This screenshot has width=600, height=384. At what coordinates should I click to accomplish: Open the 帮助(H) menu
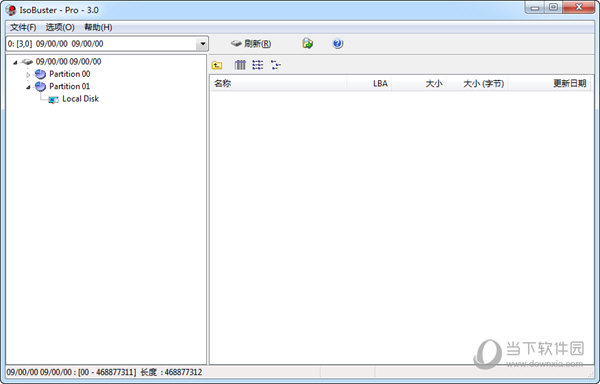98,27
